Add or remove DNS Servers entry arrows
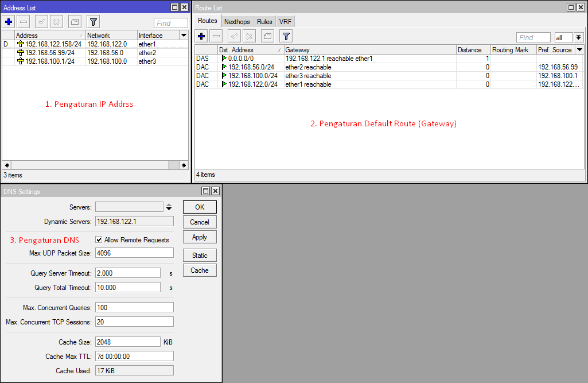The width and height of the screenshot is (588, 383). click(169, 207)
